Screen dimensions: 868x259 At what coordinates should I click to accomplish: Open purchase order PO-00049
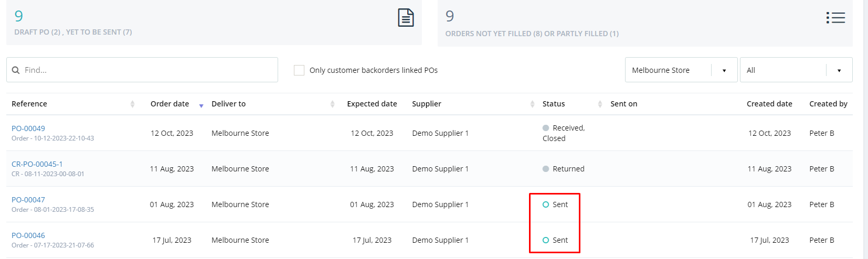pyautogui.click(x=28, y=128)
